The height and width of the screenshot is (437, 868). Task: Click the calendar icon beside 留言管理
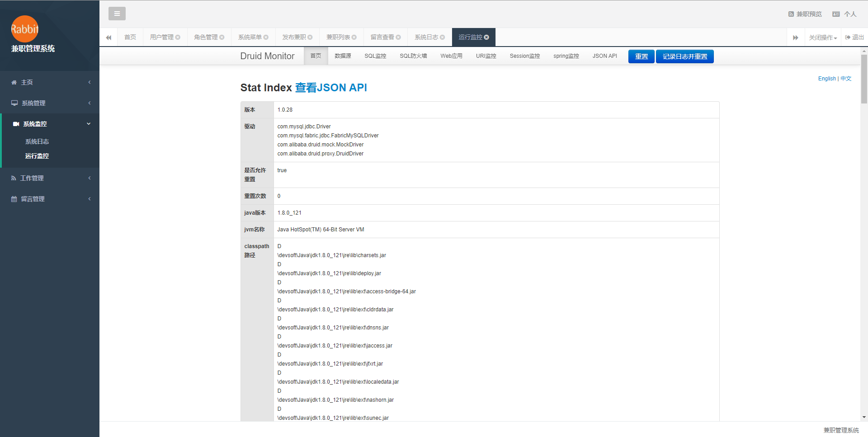(14, 199)
